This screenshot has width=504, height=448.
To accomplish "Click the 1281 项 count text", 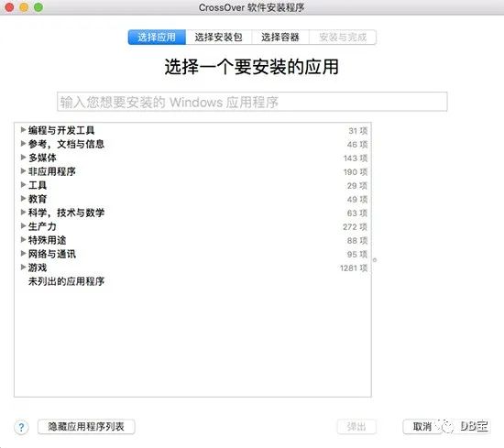I will click(x=354, y=268).
